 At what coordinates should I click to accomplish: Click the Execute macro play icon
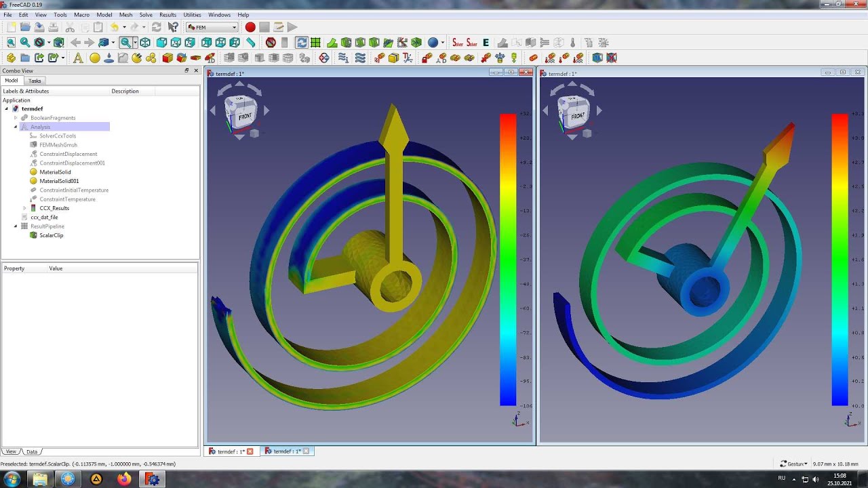292,27
